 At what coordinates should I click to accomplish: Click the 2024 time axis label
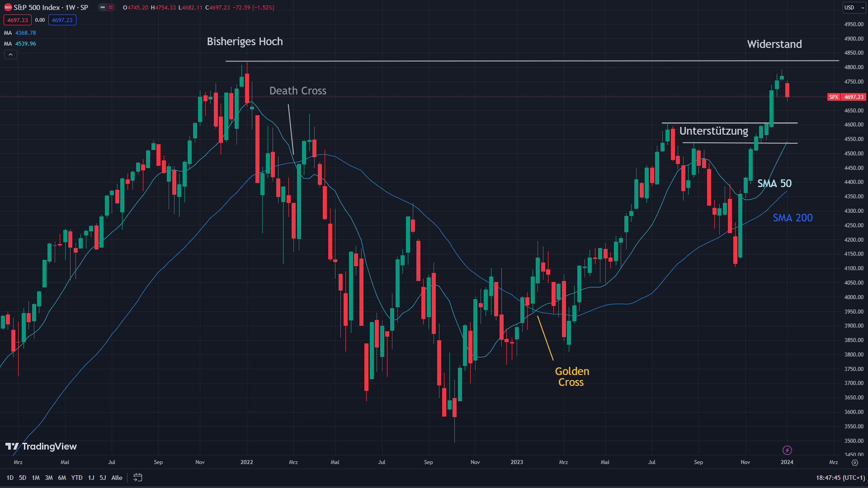[x=787, y=462]
